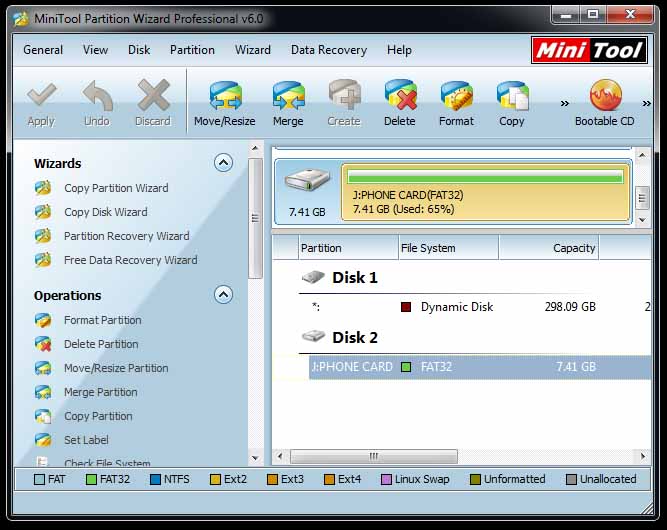Open Free Data Recovery Wizard link
The width and height of the screenshot is (667, 530).
pos(131,260)
